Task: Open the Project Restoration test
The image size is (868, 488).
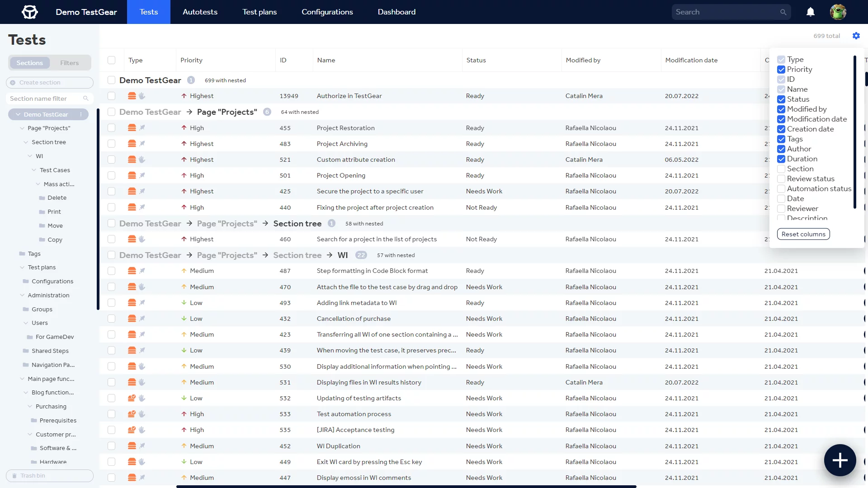Action: (346, 128)
